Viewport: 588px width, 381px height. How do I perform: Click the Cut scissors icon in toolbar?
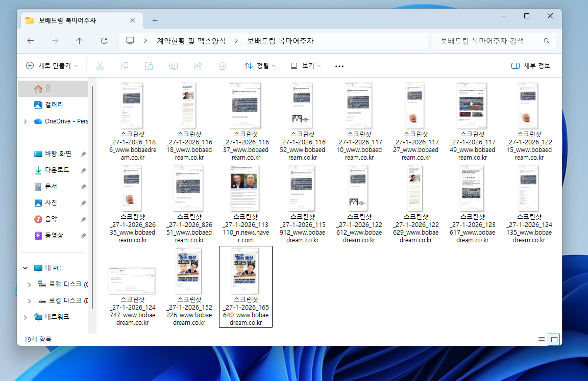click(x=100, y=66)
